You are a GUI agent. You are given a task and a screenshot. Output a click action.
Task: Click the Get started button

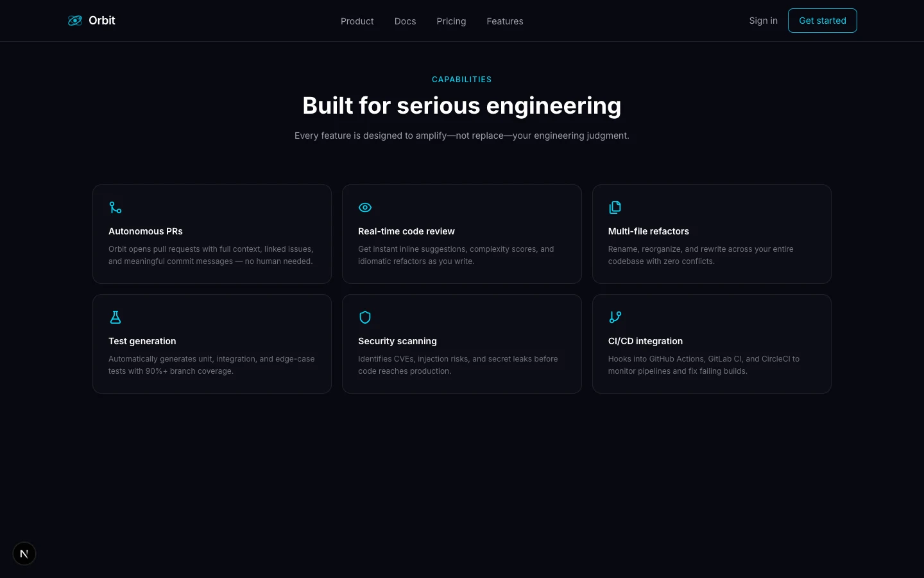point(822,21)
